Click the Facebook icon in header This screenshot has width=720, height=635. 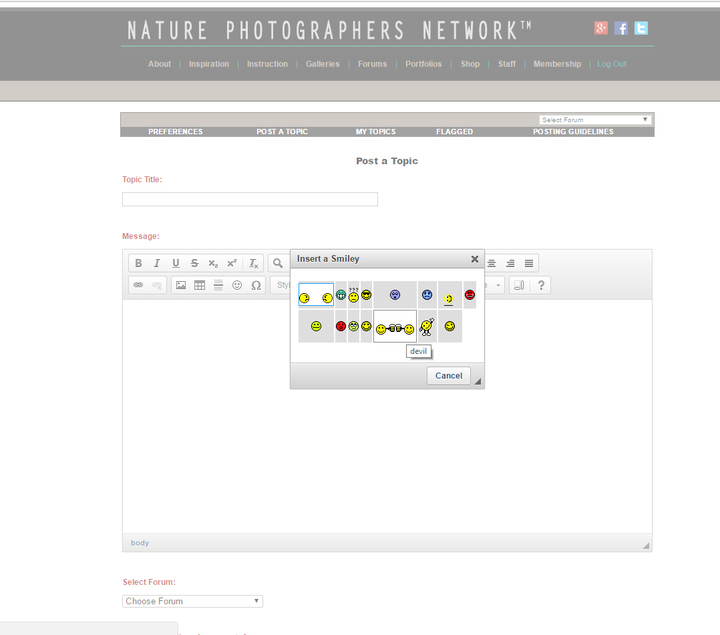point(621,28)
